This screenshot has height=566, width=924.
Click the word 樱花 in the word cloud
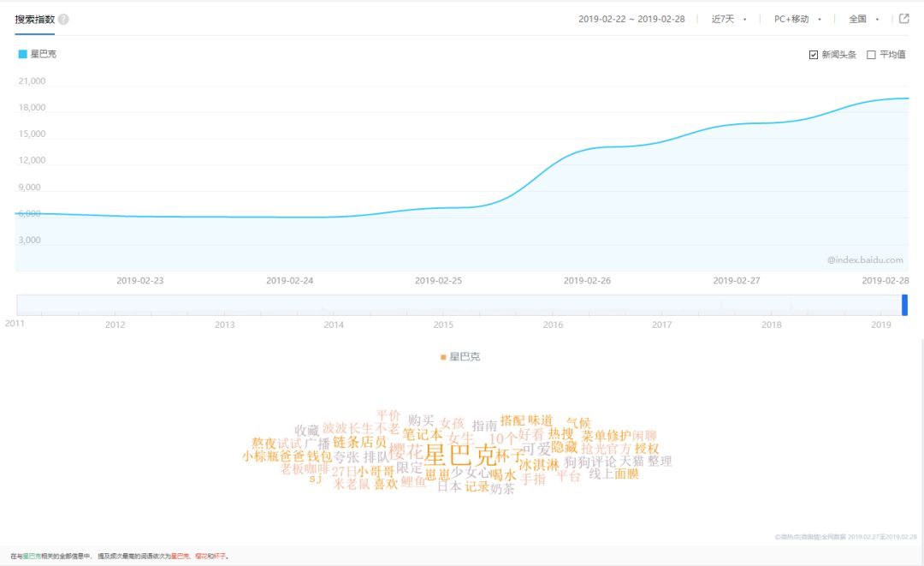point(406,451)
